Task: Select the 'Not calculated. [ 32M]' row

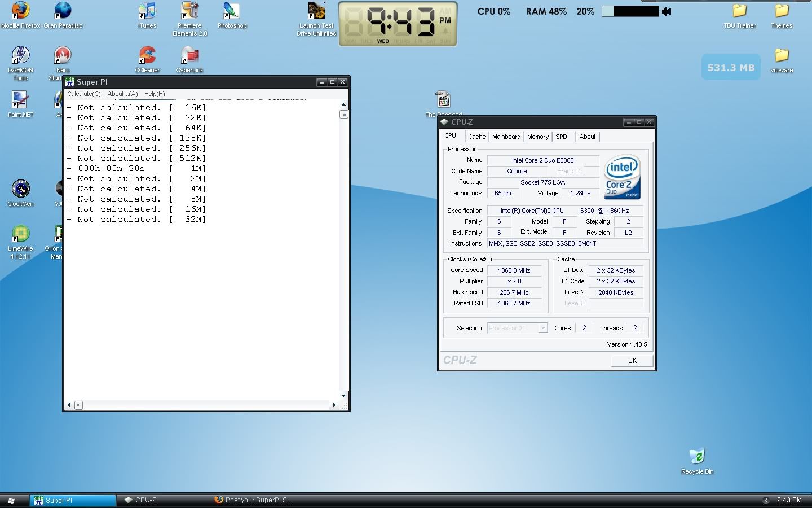Action: pos(136,219)
